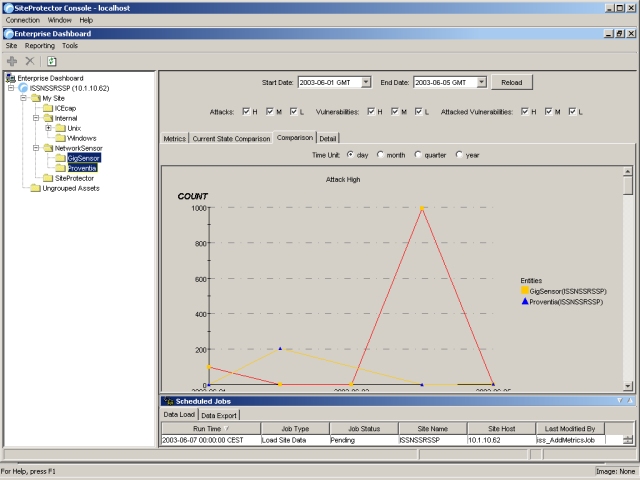Click the Delete (X) toolbar icon
640x480 pixels.
click(x=30, y=61)
